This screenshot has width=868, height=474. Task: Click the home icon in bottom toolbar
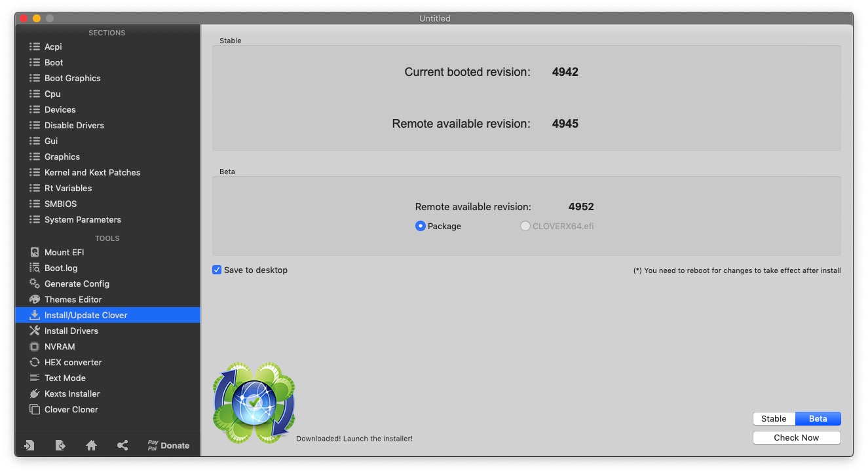pos(91,445)
